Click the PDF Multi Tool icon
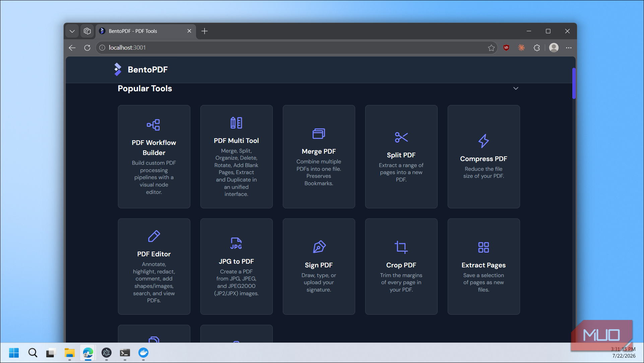Viewport: 644px width, 363px height. pos(236,123)
